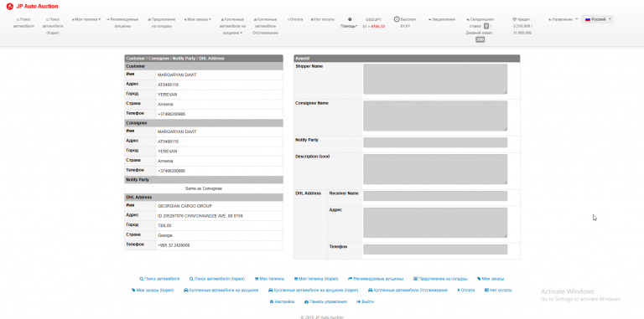Focus the DHL Телефон input field
Screen dimensions: 644x319
[x=435, y=249]
